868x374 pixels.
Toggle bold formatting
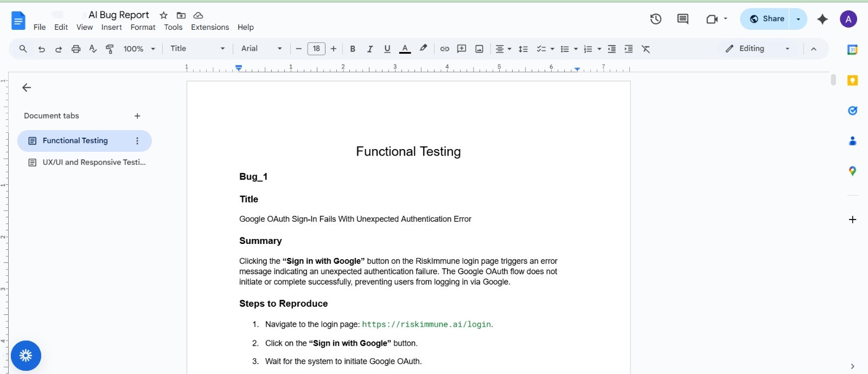[x=353, y=49]
